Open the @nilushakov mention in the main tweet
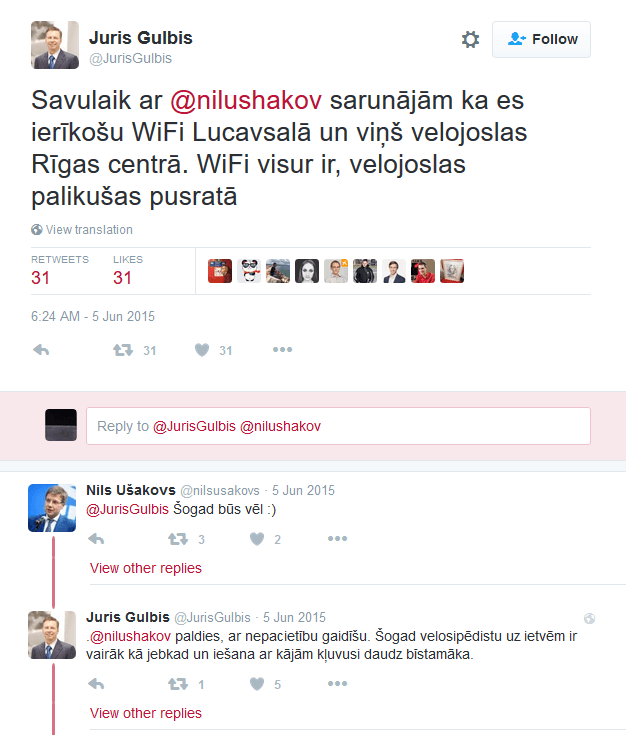This screenshot has width=626, height=735. pos(246,100)
